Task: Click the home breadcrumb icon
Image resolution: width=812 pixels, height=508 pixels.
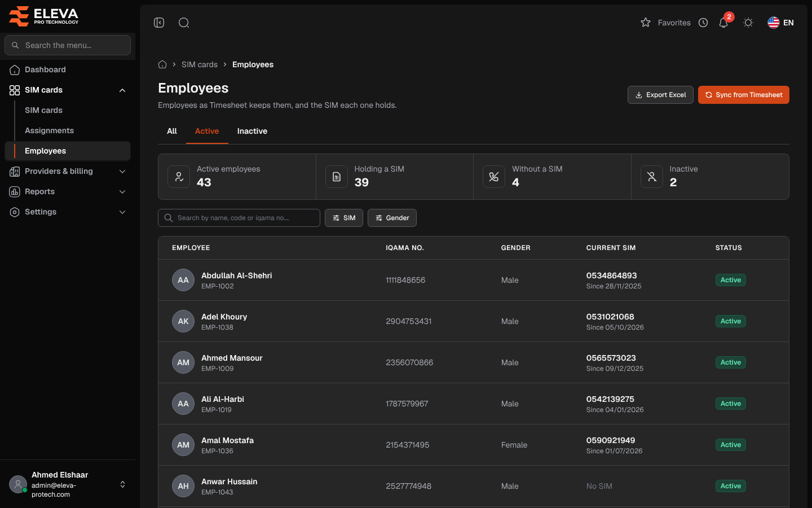Action: [x=162, y=64]
